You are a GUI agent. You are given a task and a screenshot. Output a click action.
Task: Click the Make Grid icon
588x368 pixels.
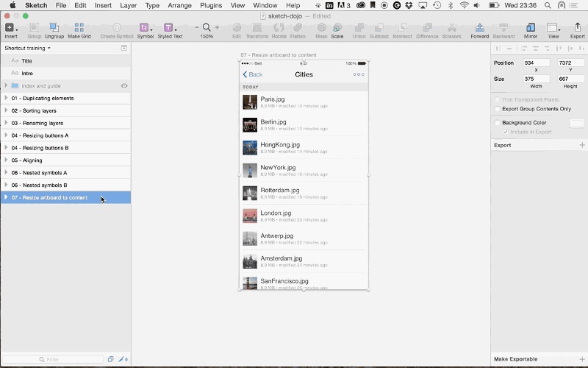point(79,28)
